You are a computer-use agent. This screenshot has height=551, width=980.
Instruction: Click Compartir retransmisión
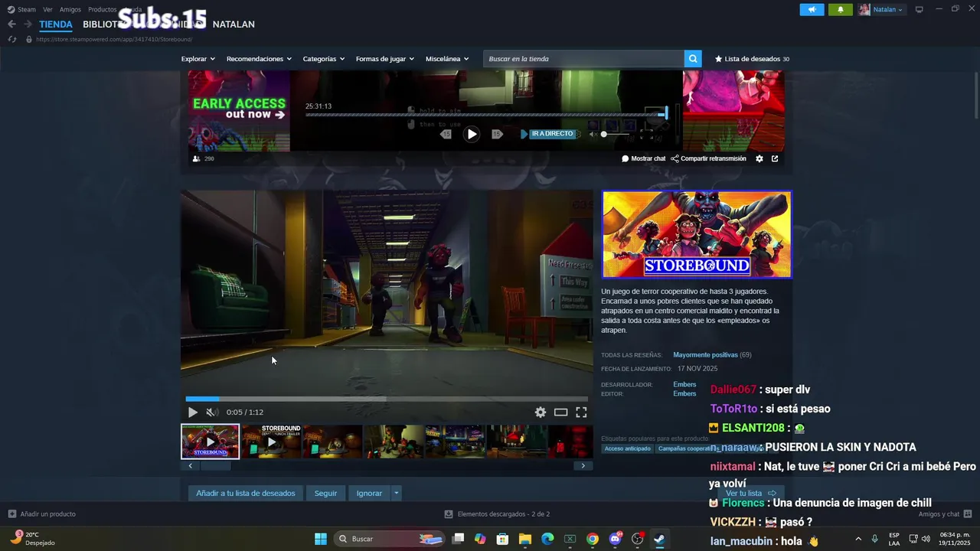tap(708, 158)
